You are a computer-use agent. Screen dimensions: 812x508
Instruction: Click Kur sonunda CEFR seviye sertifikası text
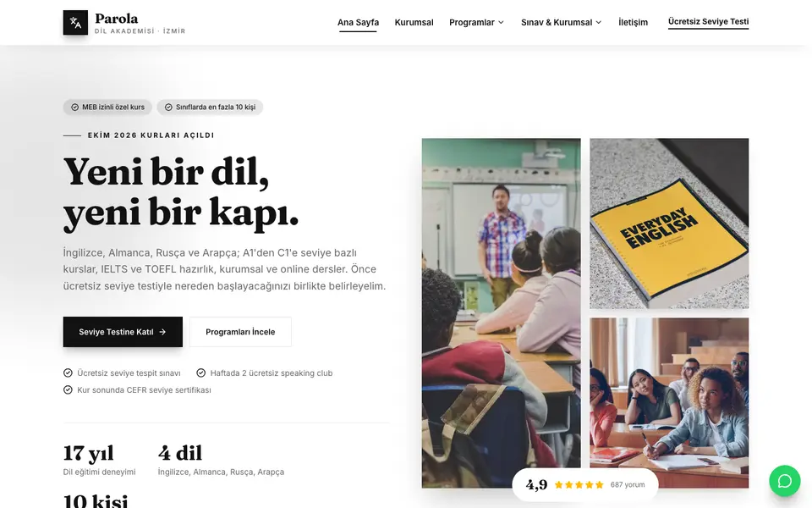click(144, 389)
